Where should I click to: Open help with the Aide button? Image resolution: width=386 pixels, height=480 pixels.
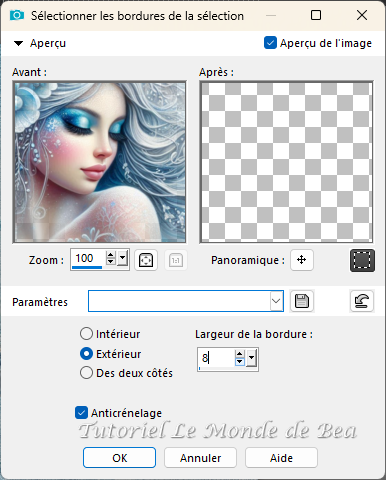pyautogui.click(x=281, y=458)
